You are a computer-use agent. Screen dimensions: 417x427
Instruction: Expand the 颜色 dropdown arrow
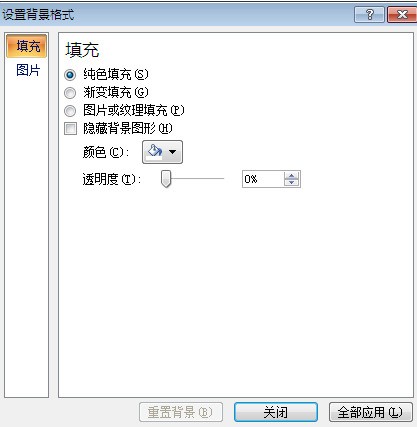pyautogui.click(x=173, y=152)
